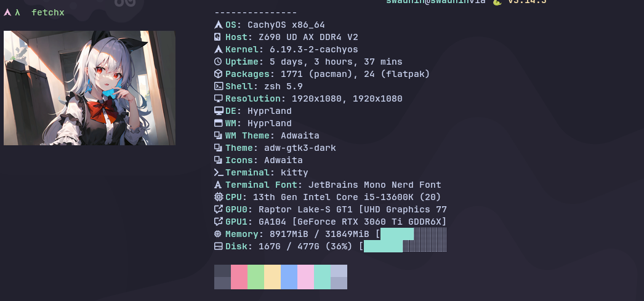The width and height of the screenshot is (644, 301).
Task: Click the font icon beside Terminal Font
Action: [218, 185]
